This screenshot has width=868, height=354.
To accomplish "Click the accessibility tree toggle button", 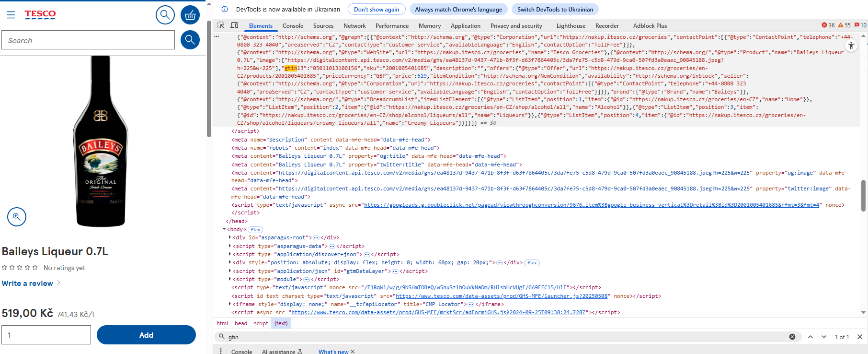I will click(851, 46).
